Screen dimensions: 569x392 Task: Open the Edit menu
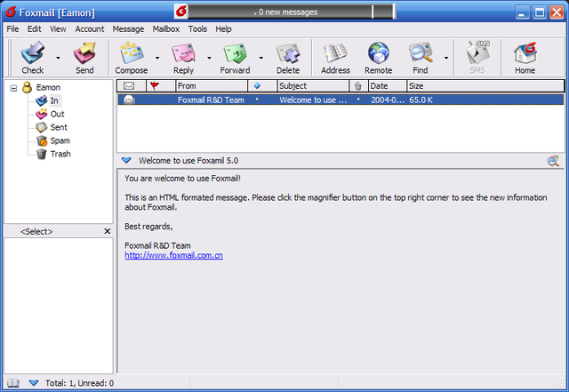34,29
